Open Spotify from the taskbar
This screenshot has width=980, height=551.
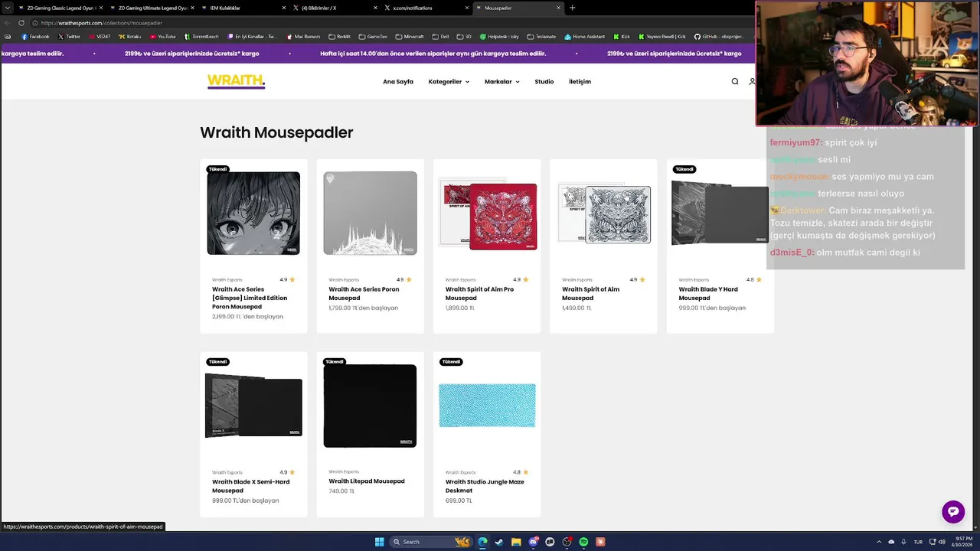(583, 542)
